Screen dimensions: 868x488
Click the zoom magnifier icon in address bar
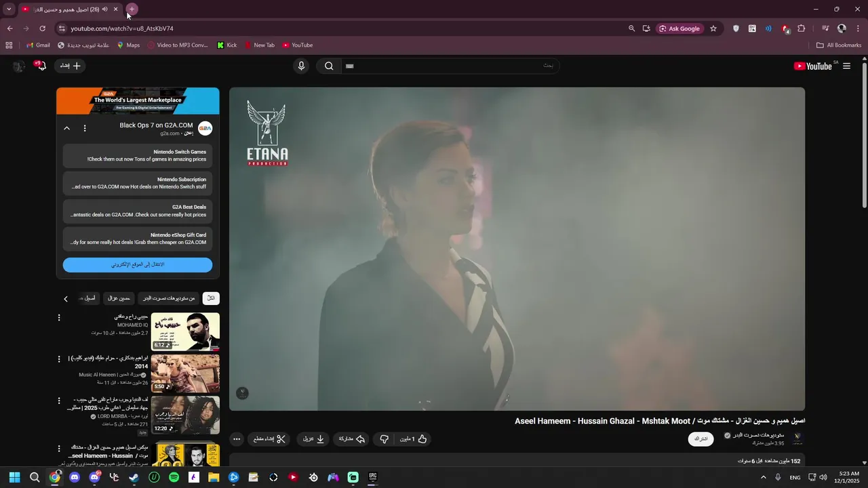631,28
